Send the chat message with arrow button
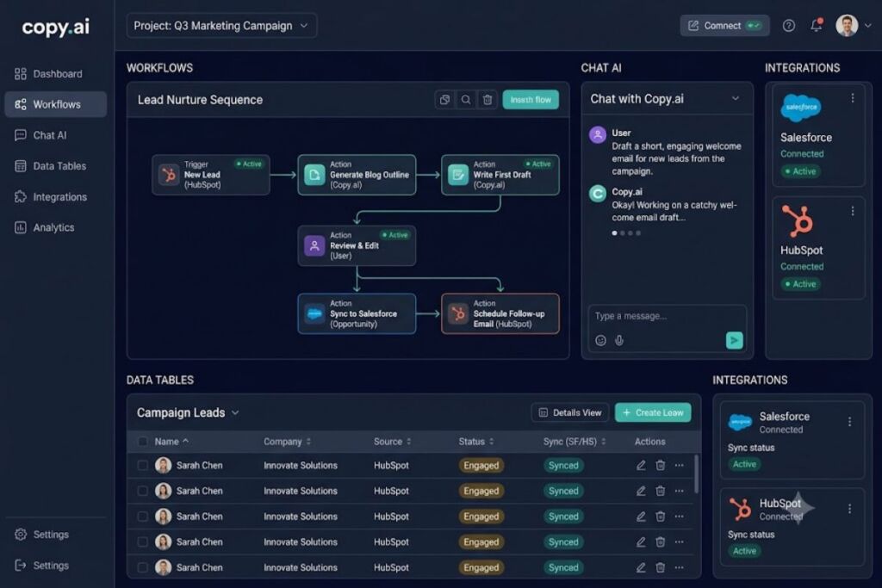Image resolution: width=882 pixels, height=588 pixels. point(734,340)
